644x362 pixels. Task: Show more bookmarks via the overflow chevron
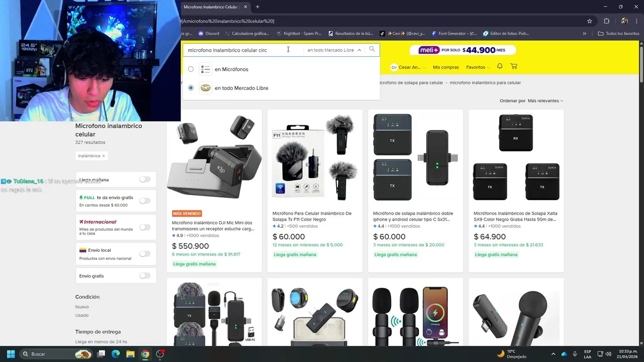point(585,34)
